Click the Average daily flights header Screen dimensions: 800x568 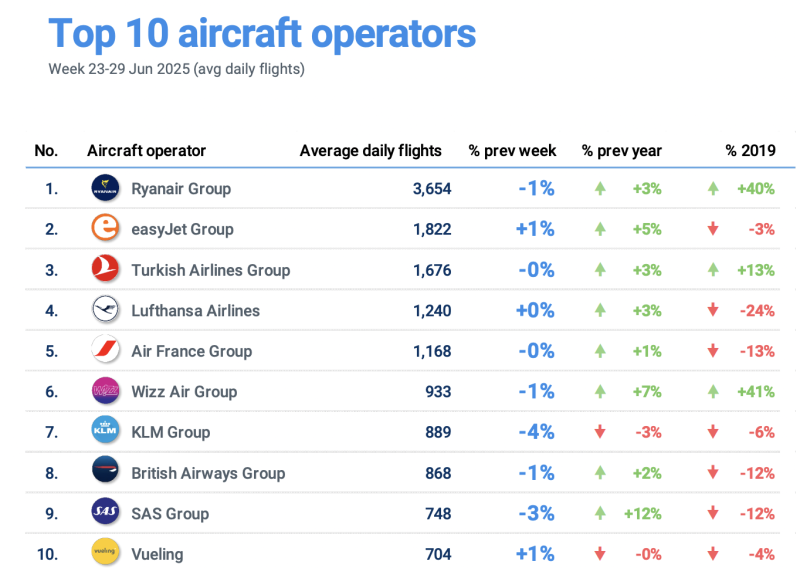pos(370,151)
